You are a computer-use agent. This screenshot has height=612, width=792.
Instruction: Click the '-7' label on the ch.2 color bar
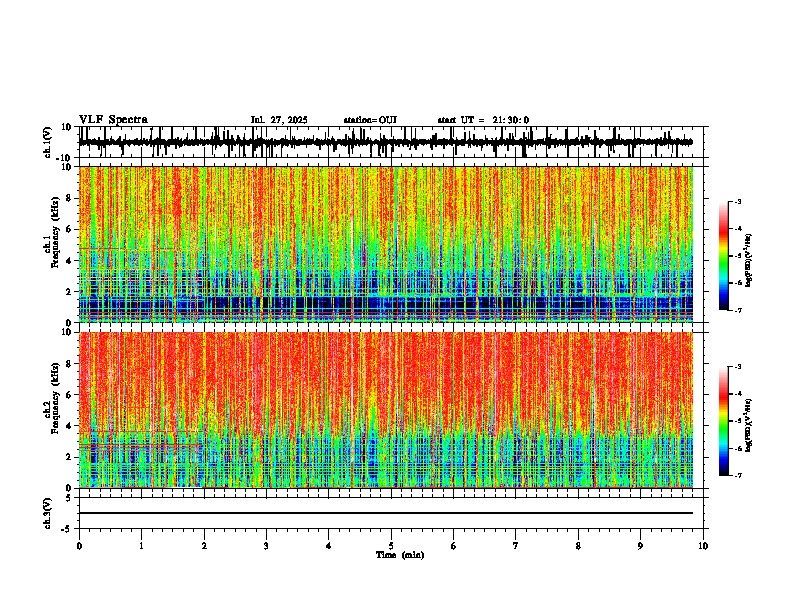pos(738,475)
